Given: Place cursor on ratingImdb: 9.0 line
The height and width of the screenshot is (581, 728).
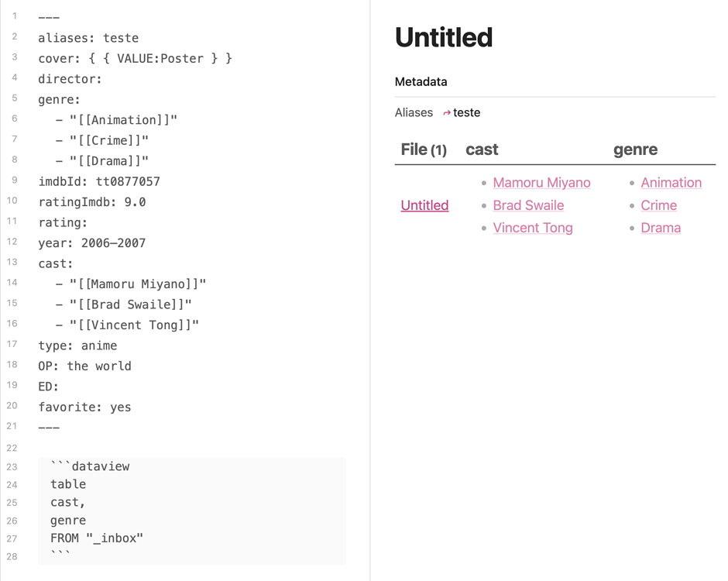Looking at the screenshot, I should (92, 202).
